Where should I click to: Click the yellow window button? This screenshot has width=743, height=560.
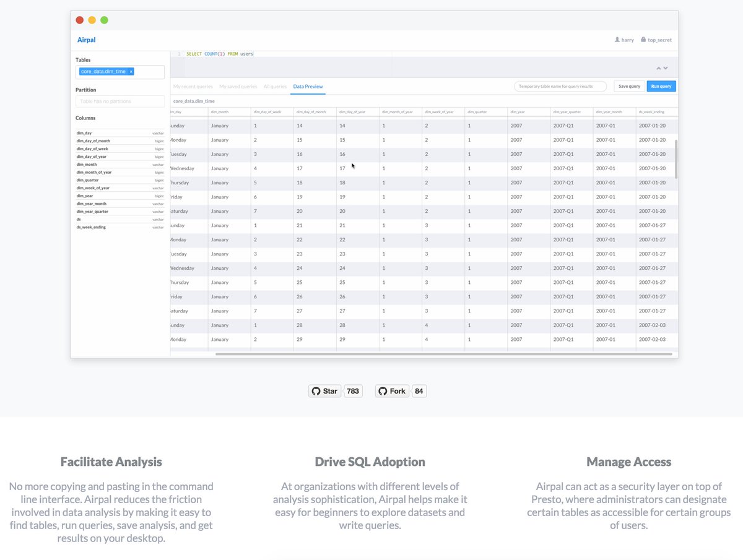92,20
